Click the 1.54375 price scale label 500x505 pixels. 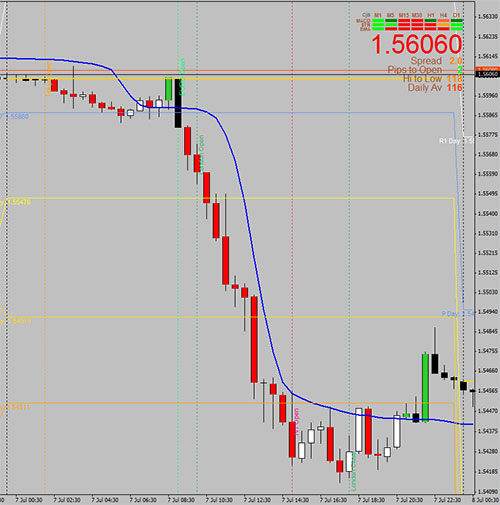coord(487,431)
